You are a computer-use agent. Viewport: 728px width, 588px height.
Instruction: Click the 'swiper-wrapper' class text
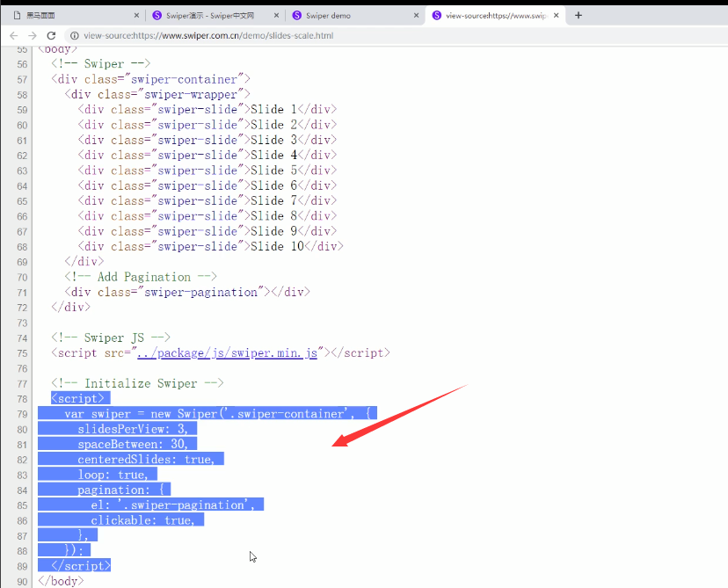tap(191, 95)
